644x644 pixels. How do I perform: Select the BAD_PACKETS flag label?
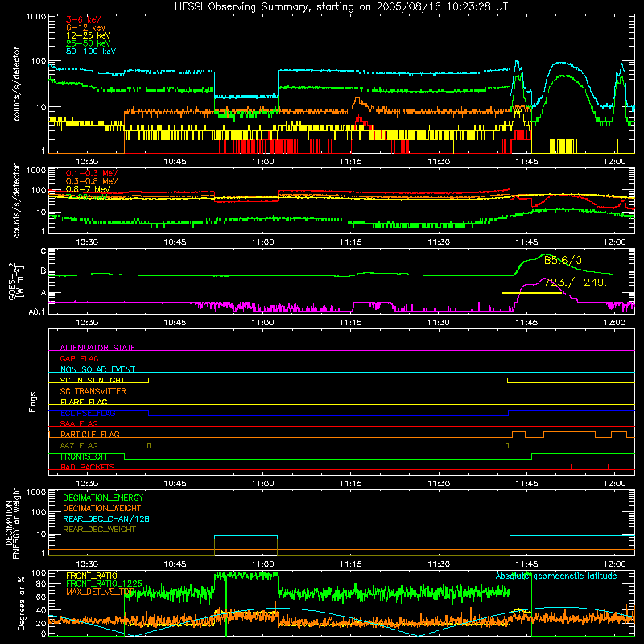point(88,467)
